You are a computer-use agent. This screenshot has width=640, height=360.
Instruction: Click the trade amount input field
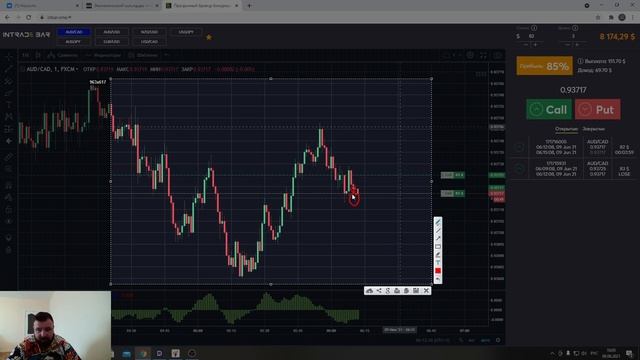[x=532, y=36]
